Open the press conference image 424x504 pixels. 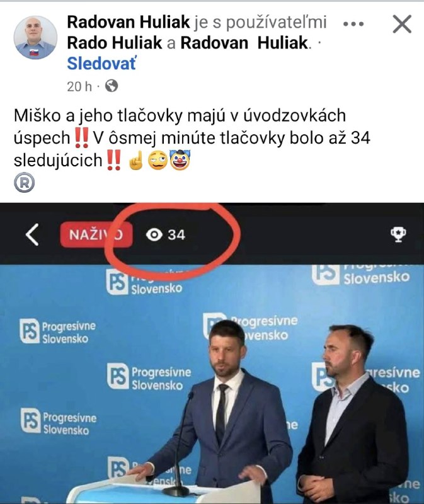point(212,353)
